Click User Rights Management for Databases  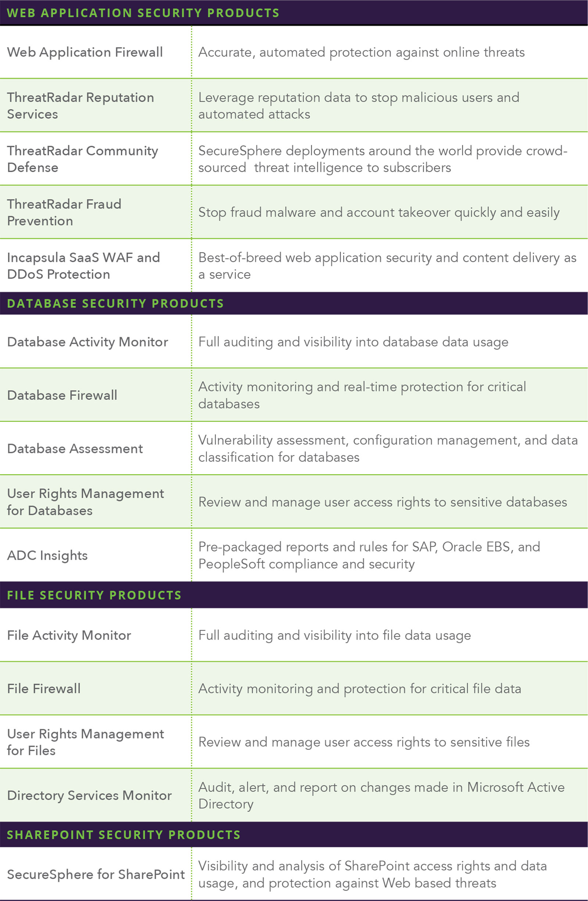(x=86, y=502)
